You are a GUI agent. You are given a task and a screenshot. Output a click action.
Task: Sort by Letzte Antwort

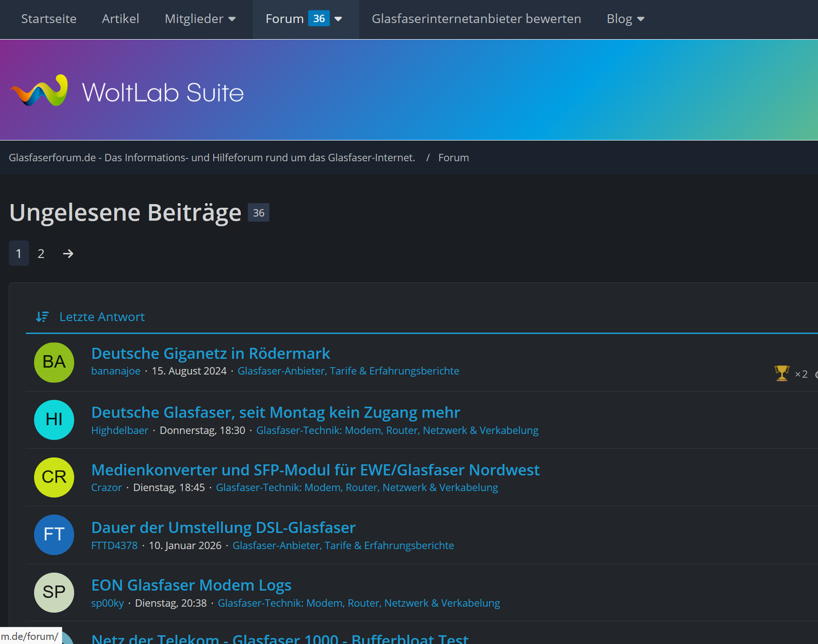[102, 317]
